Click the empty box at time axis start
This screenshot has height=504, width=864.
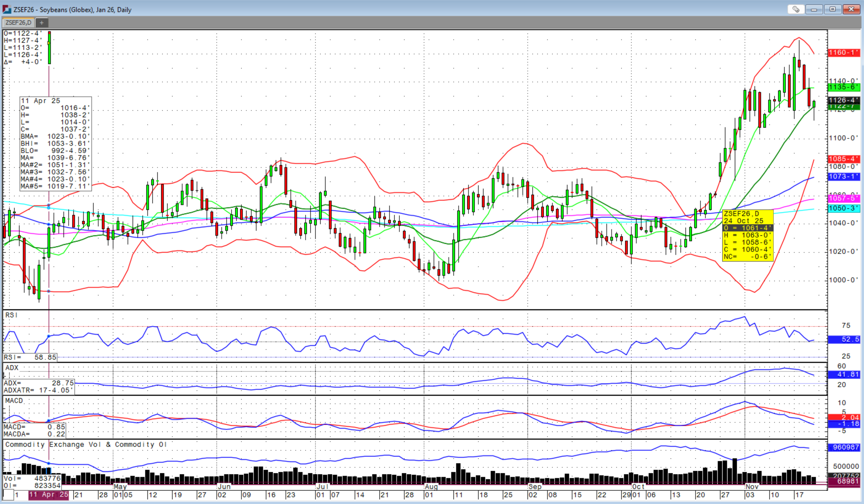8,495
